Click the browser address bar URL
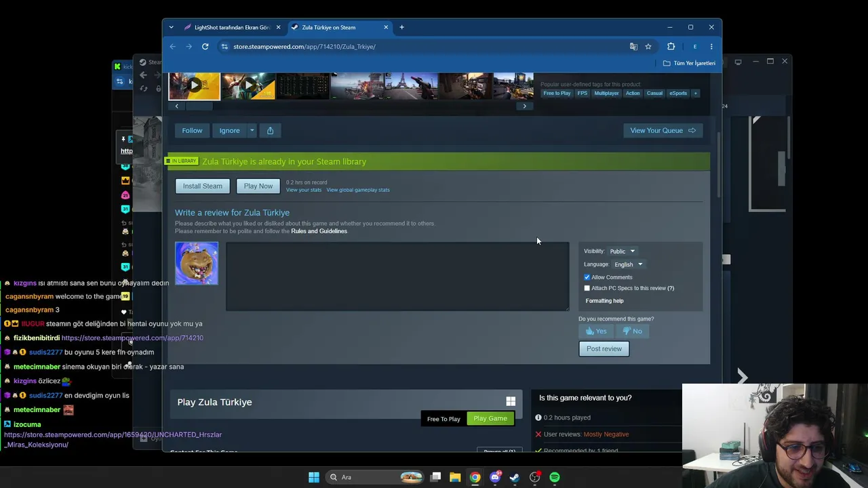Image resolution: width=868 pixels, height=488 pixels. point(304,47)
